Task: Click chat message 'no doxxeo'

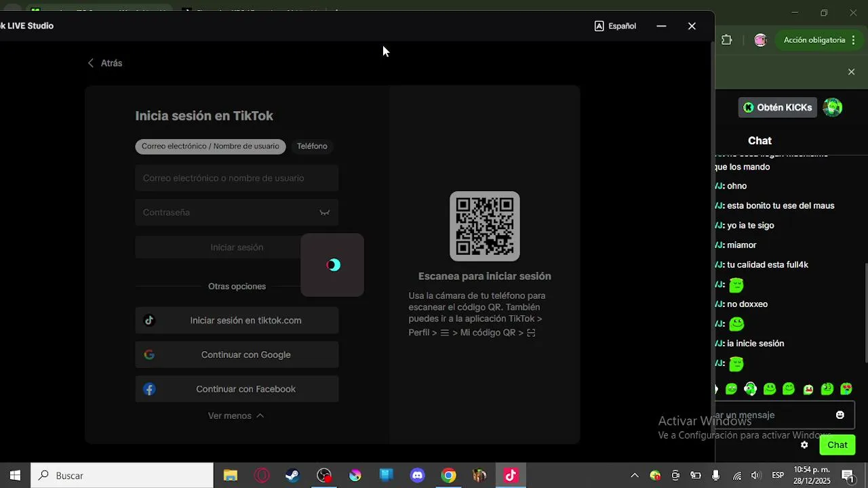Action: click(747, 304)
